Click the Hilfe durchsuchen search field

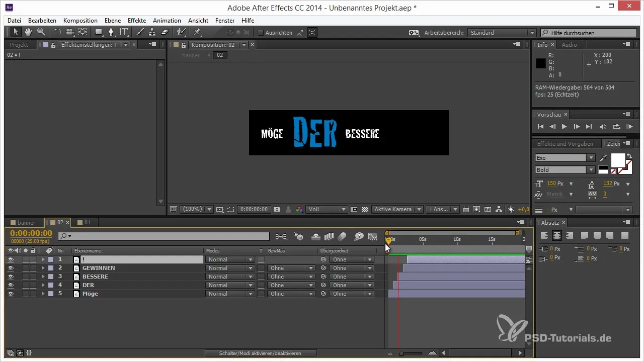click(x=589, y=33)
